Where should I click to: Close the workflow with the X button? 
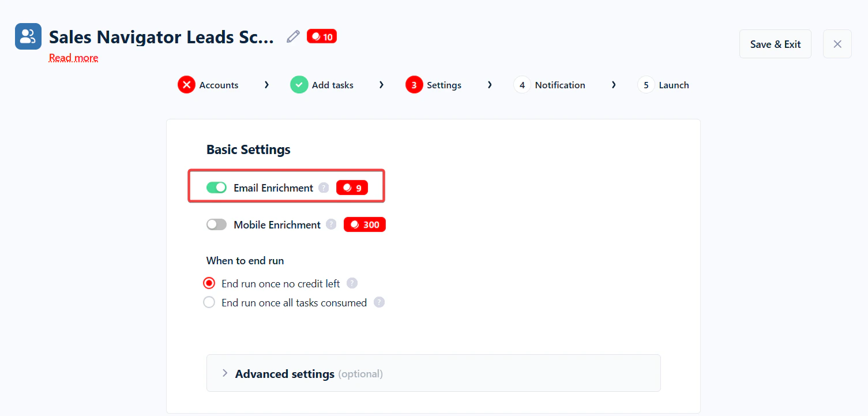click(837, 44)
